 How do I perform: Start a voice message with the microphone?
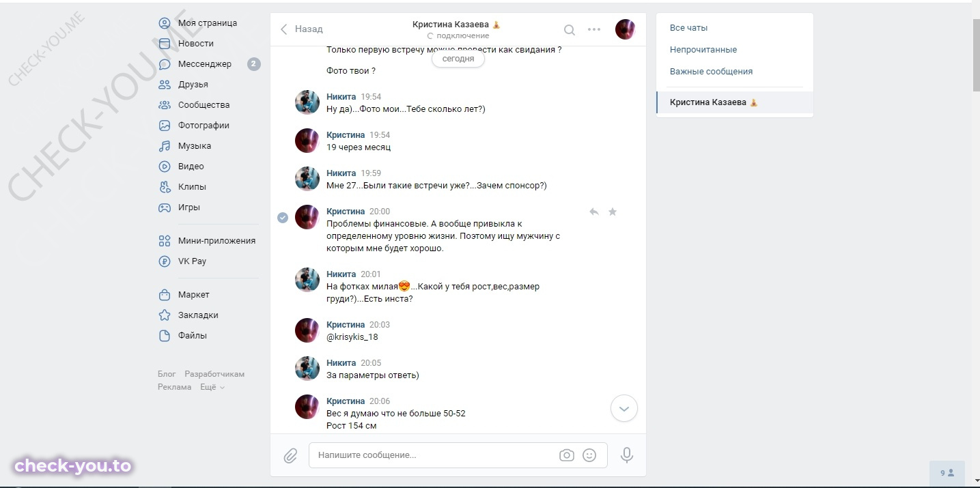pyautogui.click(x=627, y=455)
